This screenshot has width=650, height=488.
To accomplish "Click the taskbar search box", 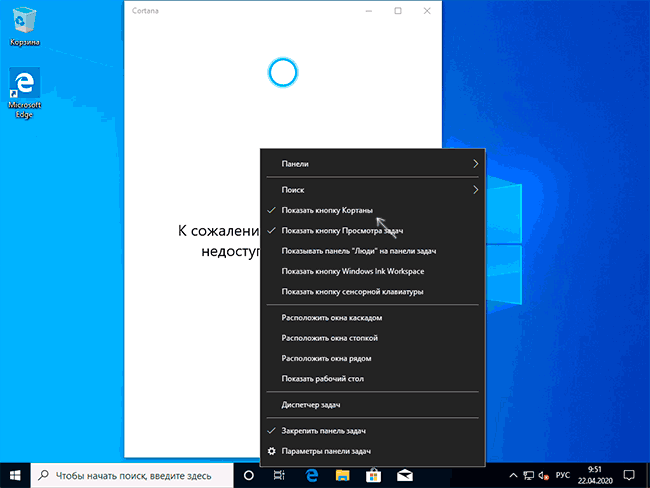I will click(x=132, y=476).
